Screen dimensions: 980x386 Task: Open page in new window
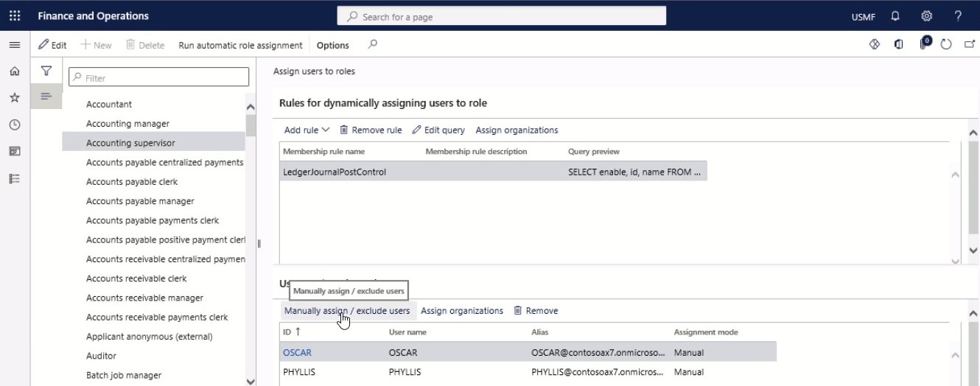(x=969, y=45)
